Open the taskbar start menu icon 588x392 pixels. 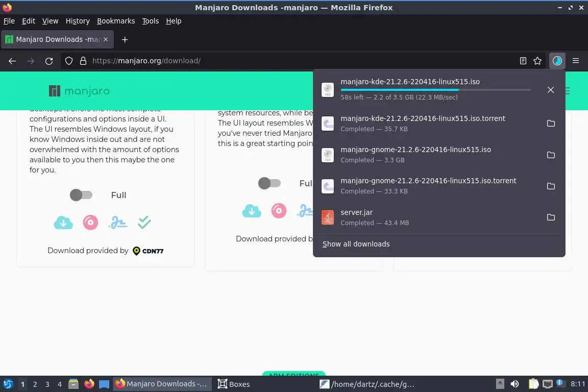(x=8, y=384)
